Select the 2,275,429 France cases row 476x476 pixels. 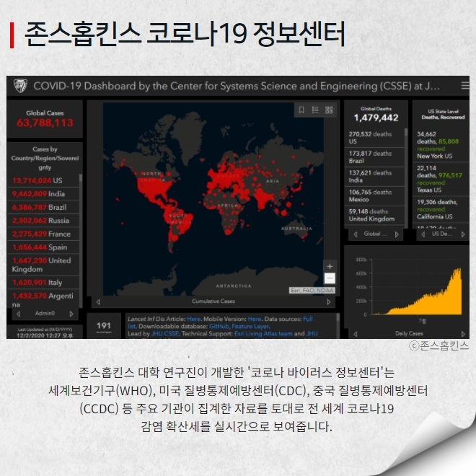pyautogui.click(x=43, y=234)
